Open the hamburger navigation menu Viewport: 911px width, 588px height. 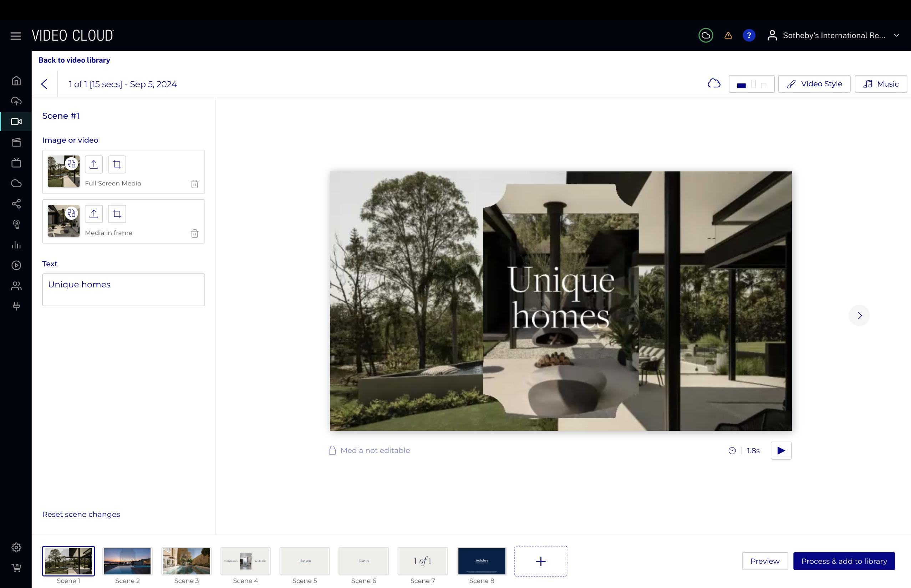pos(16,36)
